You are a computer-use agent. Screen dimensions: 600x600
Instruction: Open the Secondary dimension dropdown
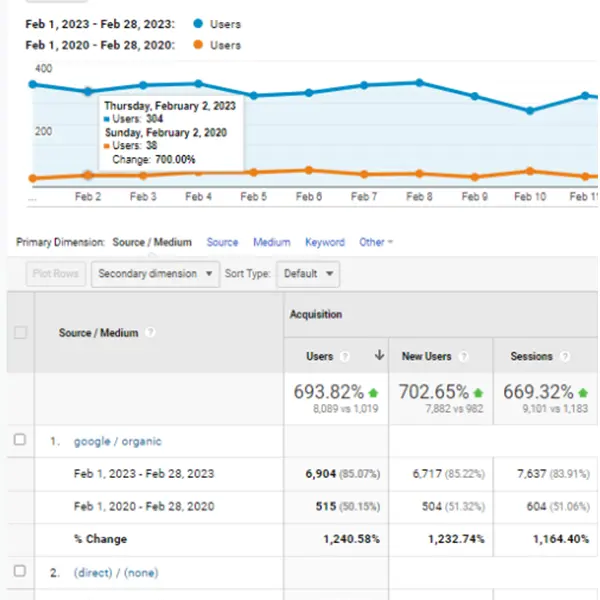155,274
